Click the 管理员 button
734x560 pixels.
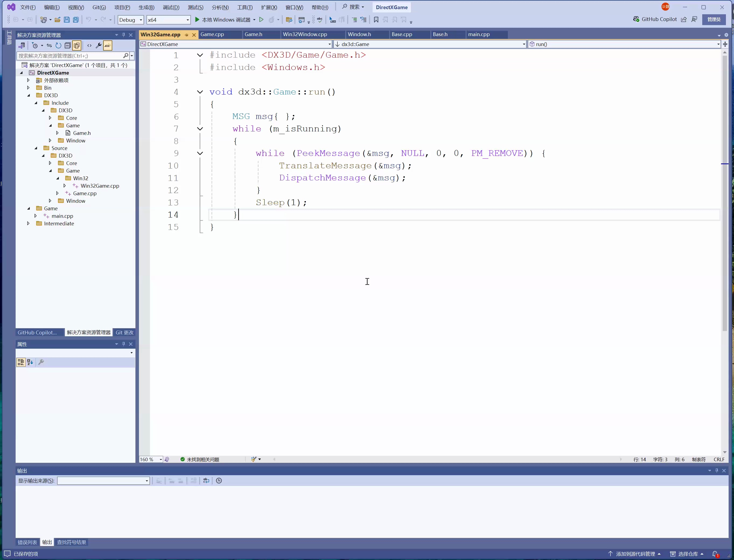[x=714, y=19]
